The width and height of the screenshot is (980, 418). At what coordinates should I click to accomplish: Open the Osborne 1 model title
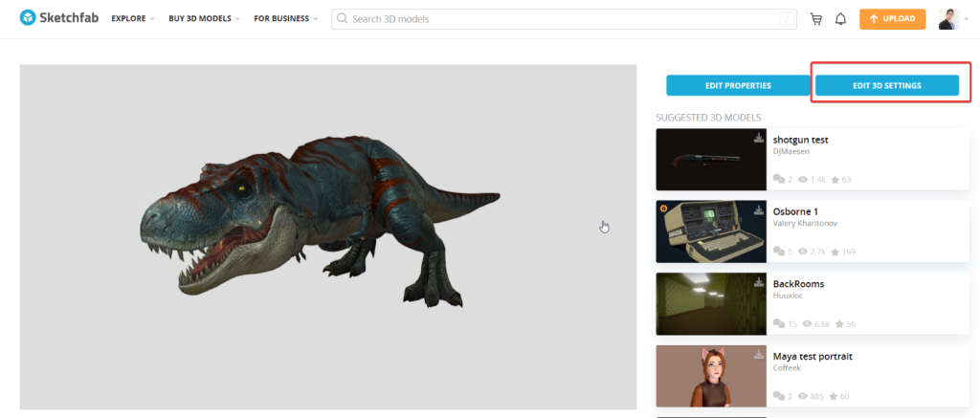click(x=795, y=211)
